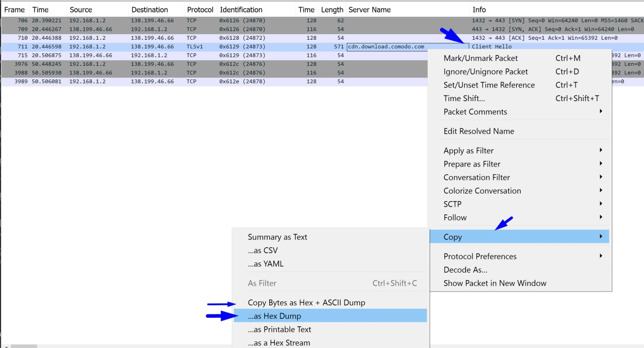Show Packet in New Window
The image size is (644, 348).
[495, 283]
